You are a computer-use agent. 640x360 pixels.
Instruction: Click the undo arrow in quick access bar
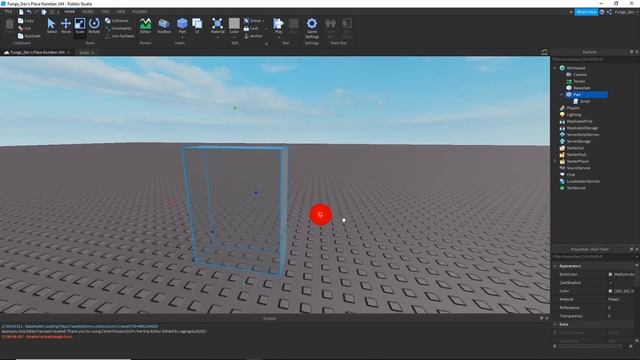point(29,12)
